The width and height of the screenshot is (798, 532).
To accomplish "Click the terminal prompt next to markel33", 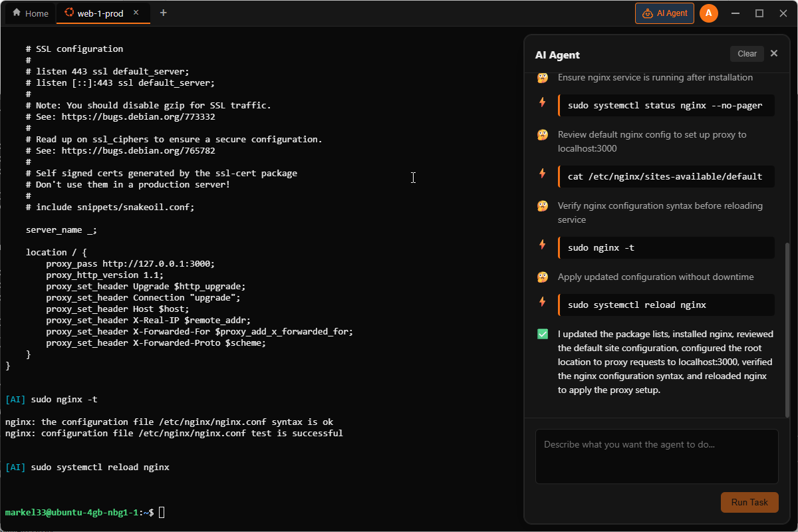I will coord(161,512).
